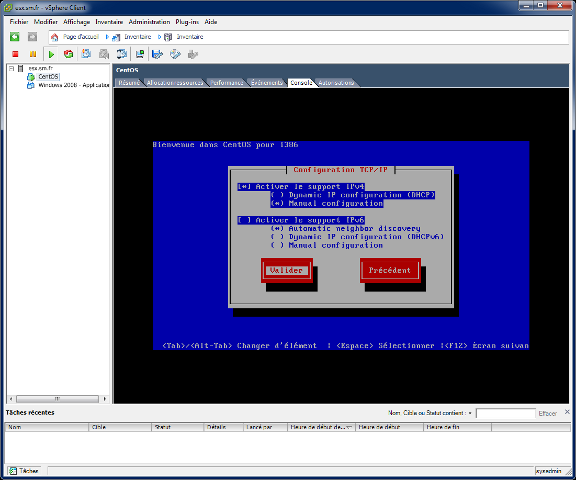
Task: Switch to Allocation ressources tab
Action: click(x=175, y=83)
